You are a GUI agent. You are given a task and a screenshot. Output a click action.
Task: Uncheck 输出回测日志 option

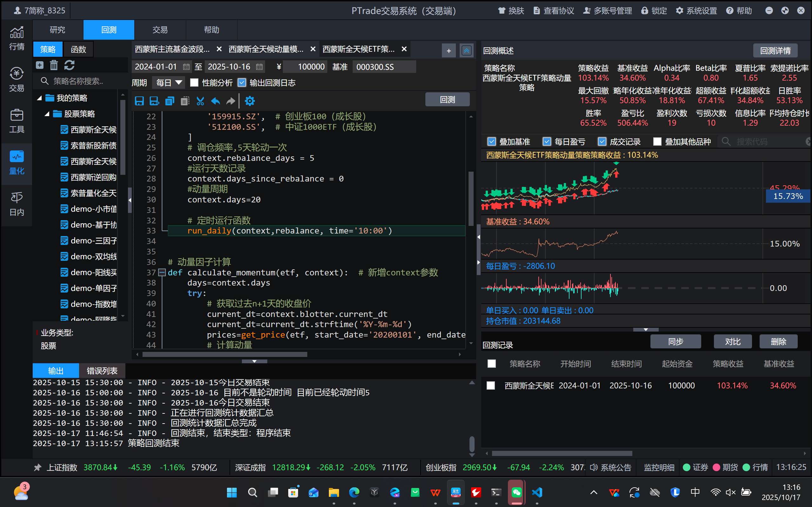tap(242, 83)
